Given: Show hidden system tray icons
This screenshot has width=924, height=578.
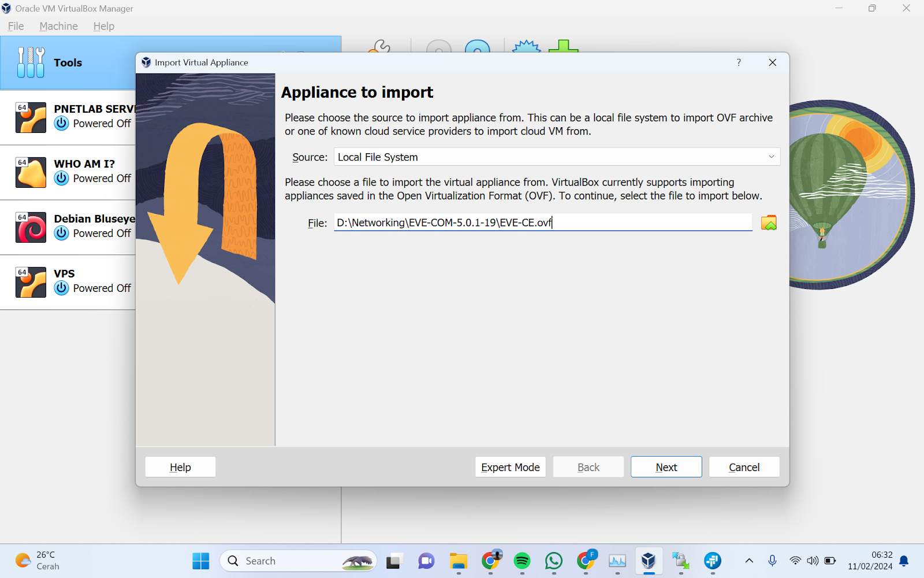Looking at the screenshot, I should pyautogui.click(x=749, y=561).
